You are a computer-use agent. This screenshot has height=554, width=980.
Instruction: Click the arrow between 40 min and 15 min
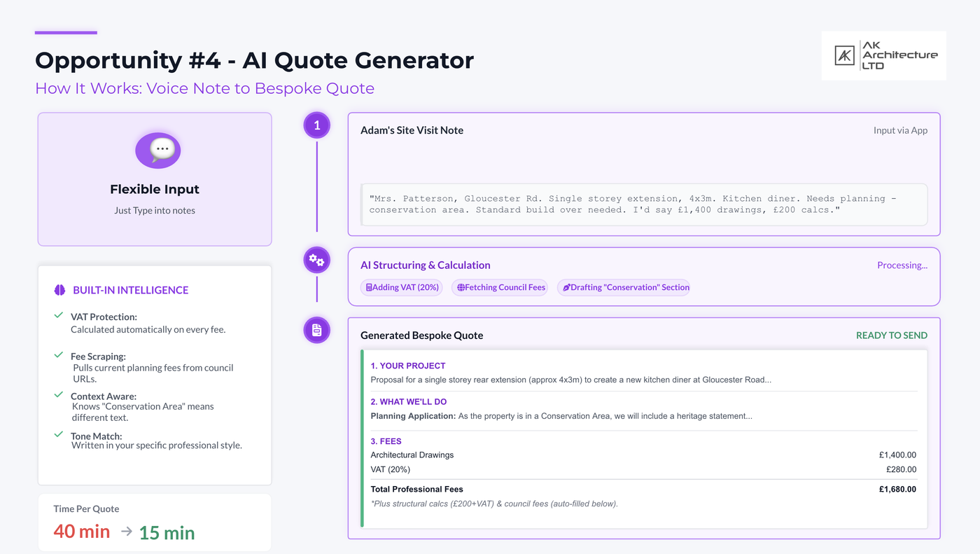click(126, 532)
